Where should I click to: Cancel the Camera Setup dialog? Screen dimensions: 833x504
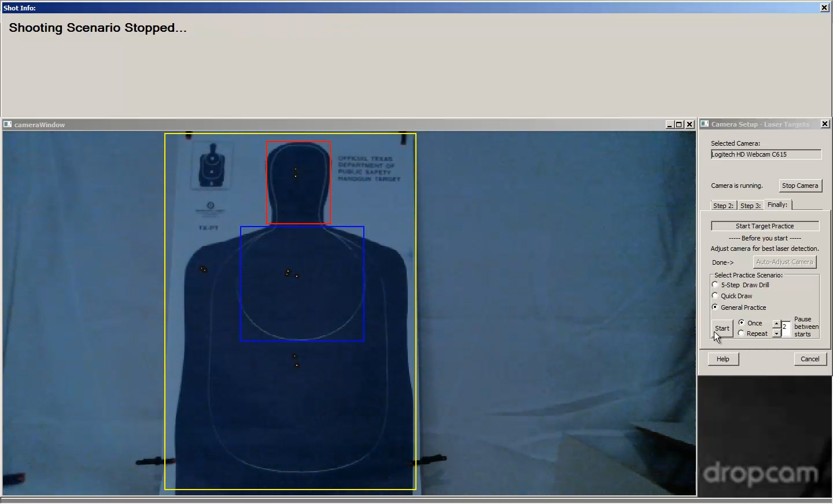[810, 359]
